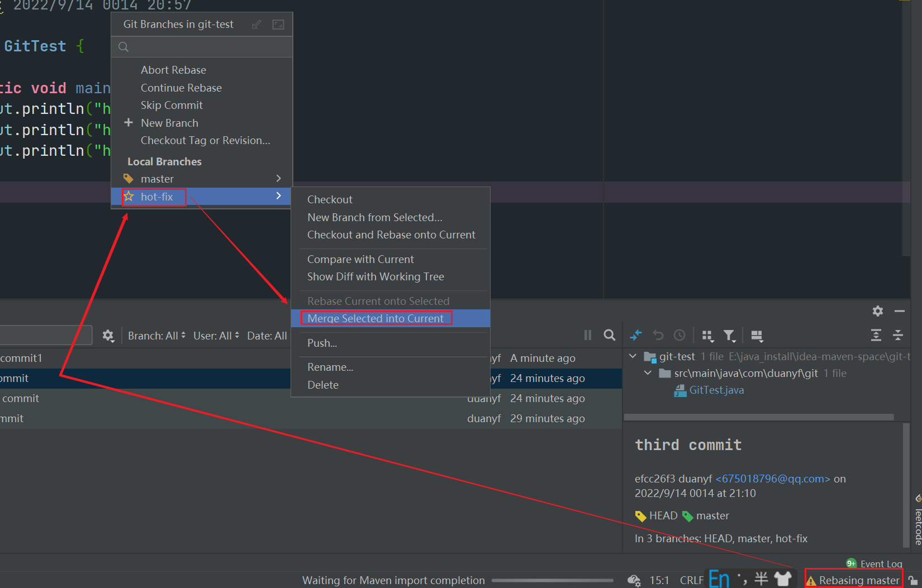Open the Branch: All filter dropdown
Screen dimensions: 922x588
156,336
